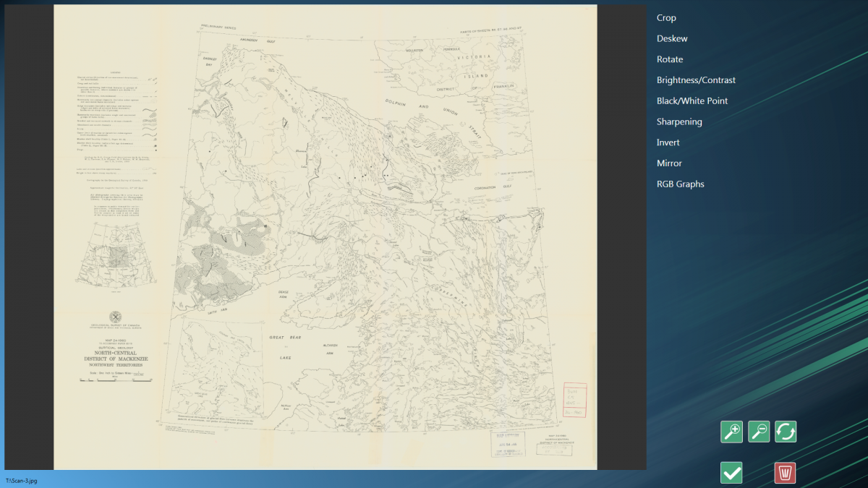
Task: Enable Sharpening on the scan
Action: (679, 121)
